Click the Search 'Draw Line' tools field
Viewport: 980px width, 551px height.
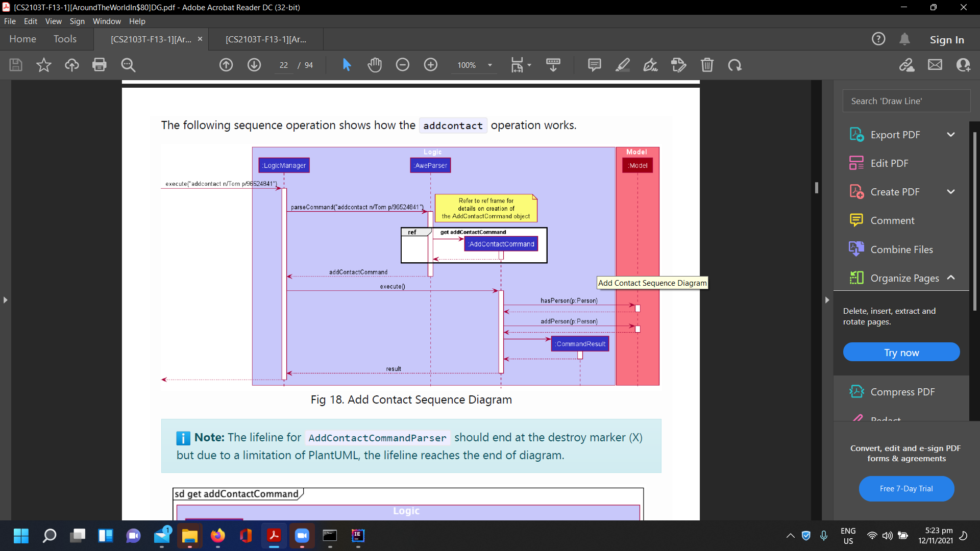click(906, 101)
